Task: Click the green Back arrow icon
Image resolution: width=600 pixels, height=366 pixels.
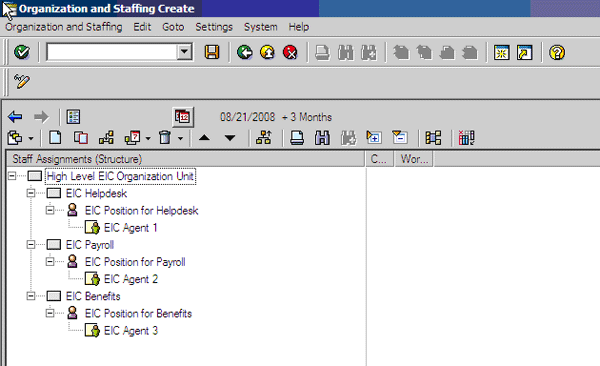Action: pos(245,52)
